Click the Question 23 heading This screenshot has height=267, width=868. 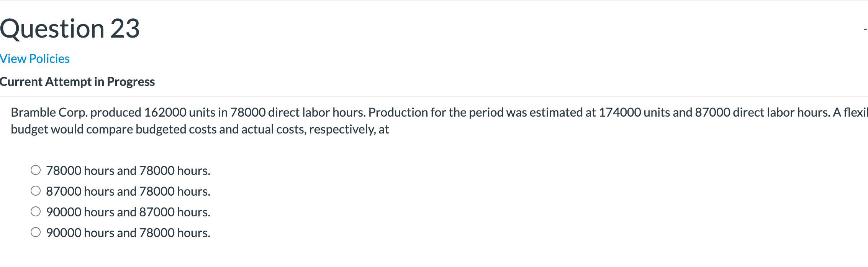[x=70, y=27]
